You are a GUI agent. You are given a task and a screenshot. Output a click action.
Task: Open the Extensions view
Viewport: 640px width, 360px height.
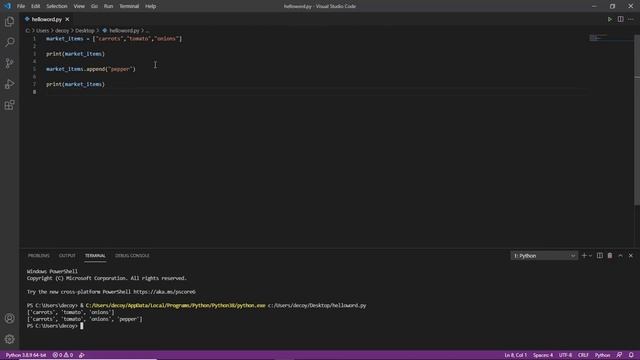(9, 105)
